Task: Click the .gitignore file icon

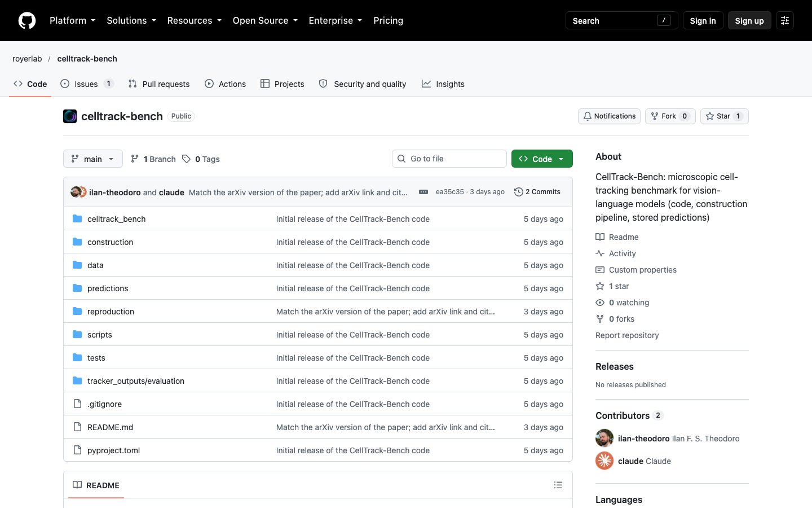Action: pyautogui.click(x=78, y=404)
